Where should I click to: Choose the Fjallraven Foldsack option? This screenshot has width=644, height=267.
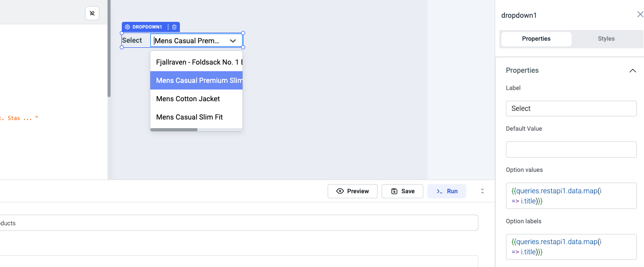[197, 62]
